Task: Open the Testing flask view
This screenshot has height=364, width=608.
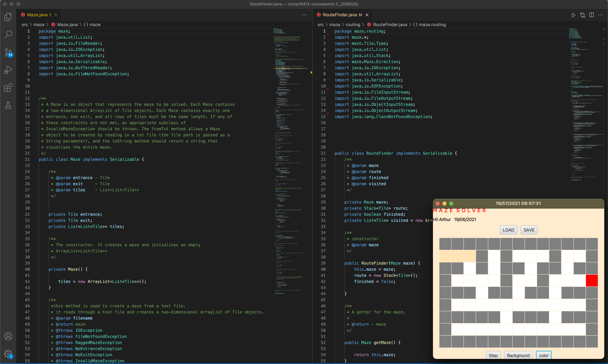Action: coord(8,105)
